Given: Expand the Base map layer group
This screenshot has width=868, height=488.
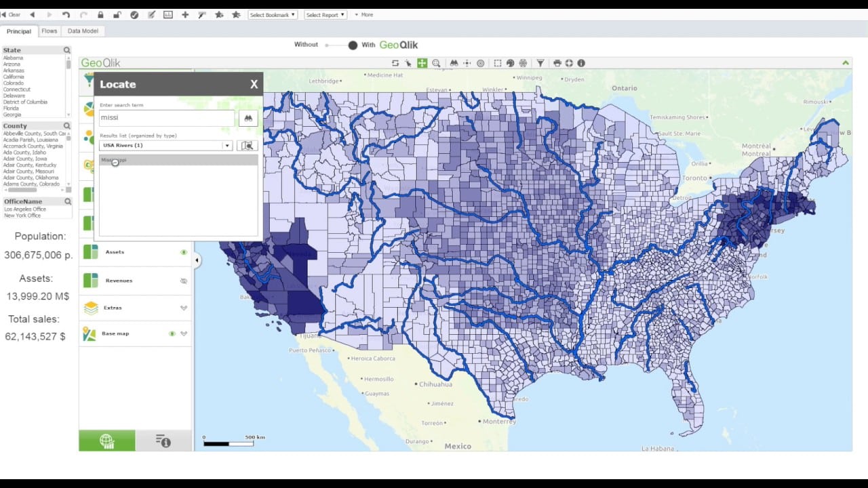Looking at the screenshot, I should pos(183,333).
